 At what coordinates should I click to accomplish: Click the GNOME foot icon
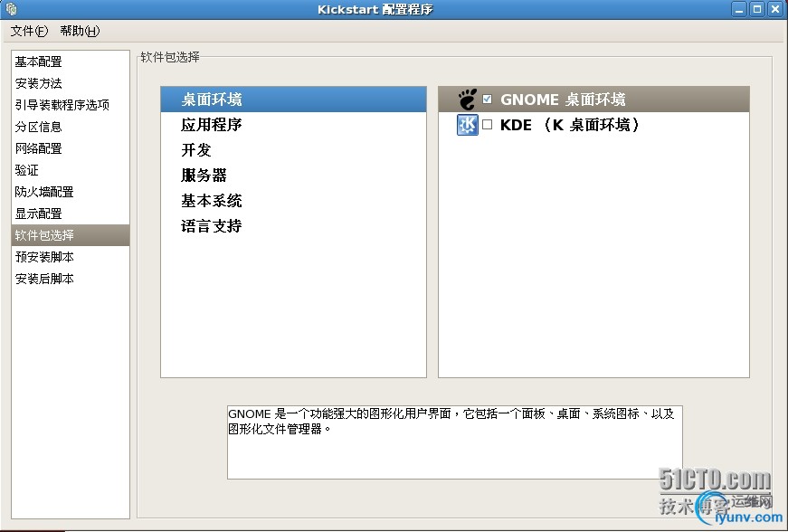468,100
